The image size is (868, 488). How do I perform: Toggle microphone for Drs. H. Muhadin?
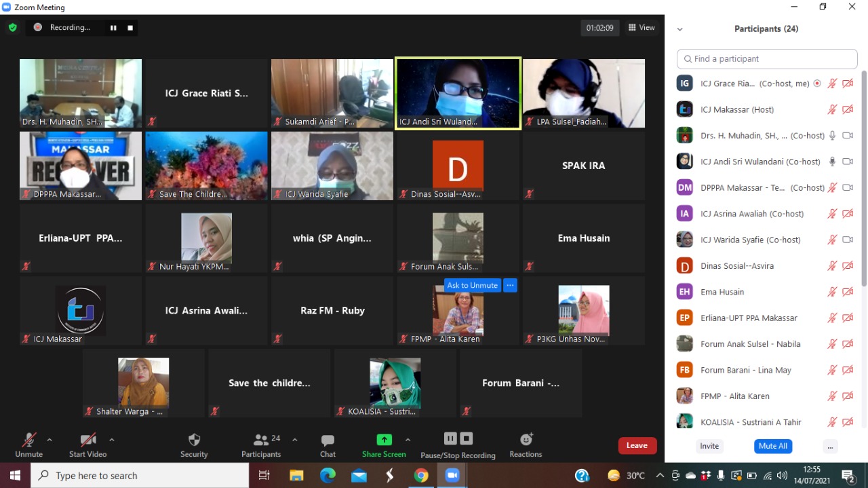(832, 136)
